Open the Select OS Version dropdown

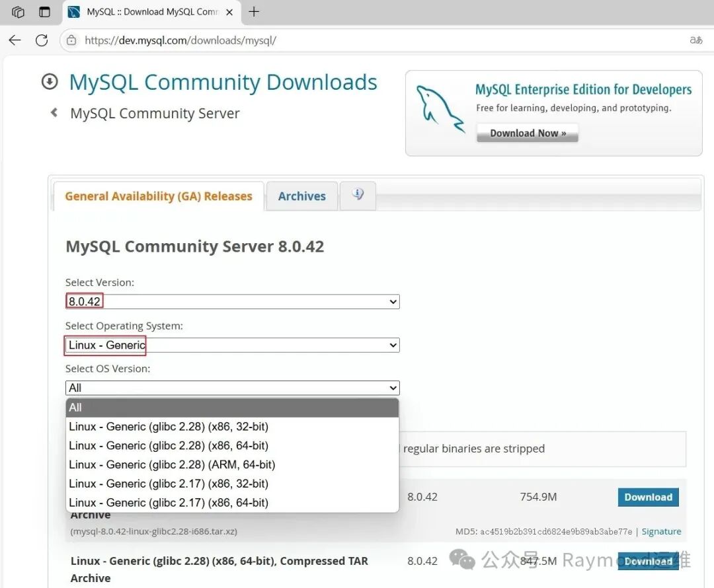[232, 388]
